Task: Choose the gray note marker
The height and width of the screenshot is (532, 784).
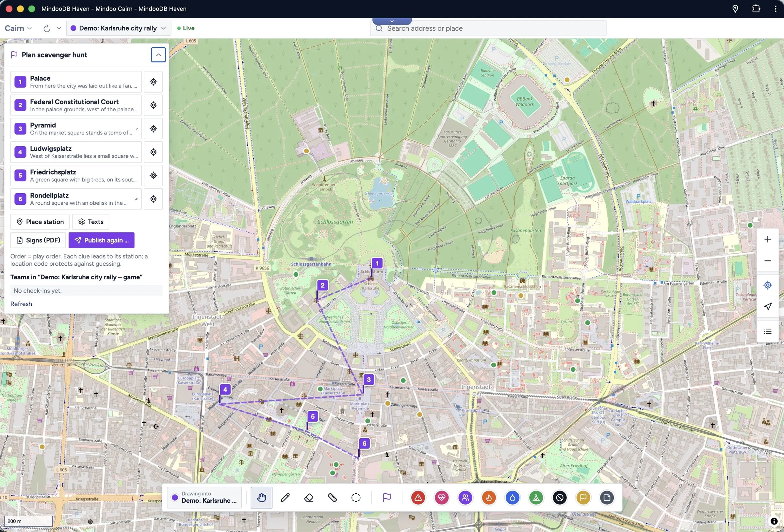Action: tap(607, 497)
